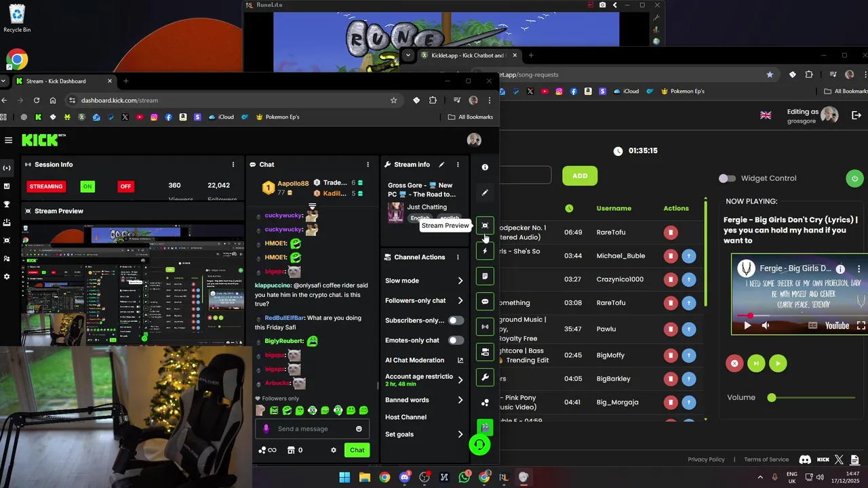Open the Kick dashboard hamburger menu
Screen dimensions: 868x488
coord(8,140)
